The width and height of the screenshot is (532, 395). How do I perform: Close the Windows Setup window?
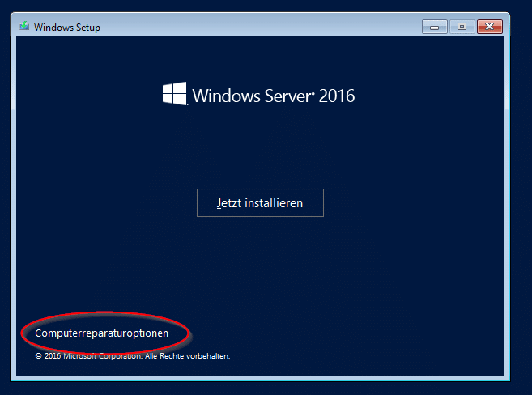click(x=490, y=27)
